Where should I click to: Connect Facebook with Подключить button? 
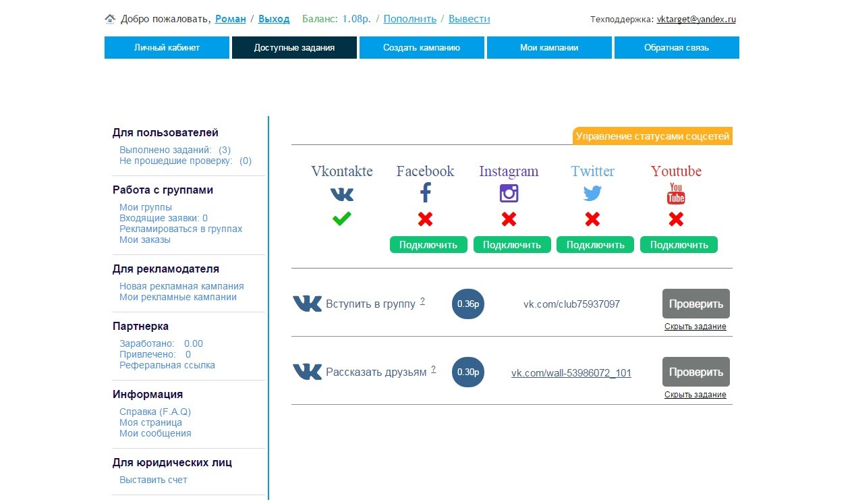click(x=428, y=245)
